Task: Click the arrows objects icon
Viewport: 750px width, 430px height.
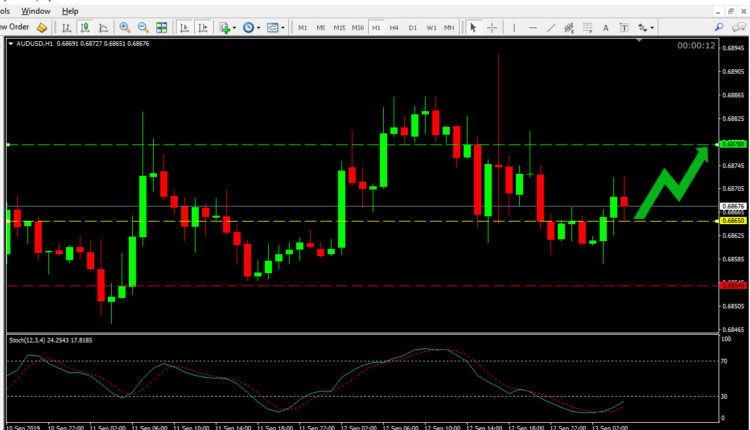Action: (643, 28)
